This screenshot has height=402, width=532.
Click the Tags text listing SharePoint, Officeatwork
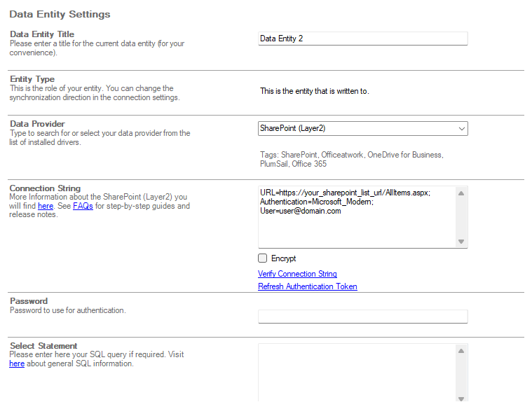[351, 159]
